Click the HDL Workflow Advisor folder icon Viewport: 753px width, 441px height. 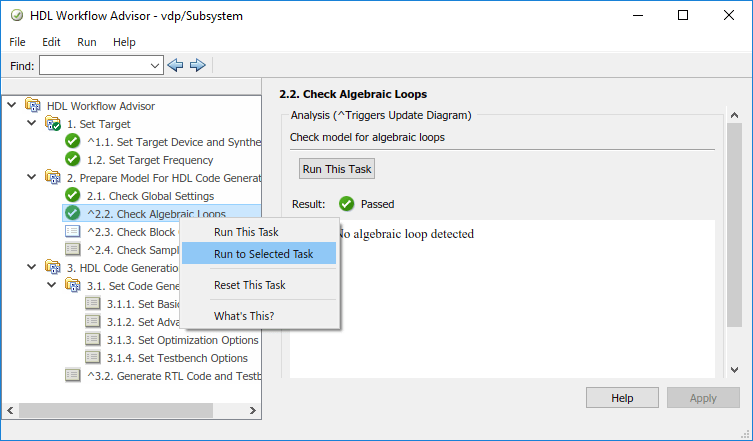33,106
